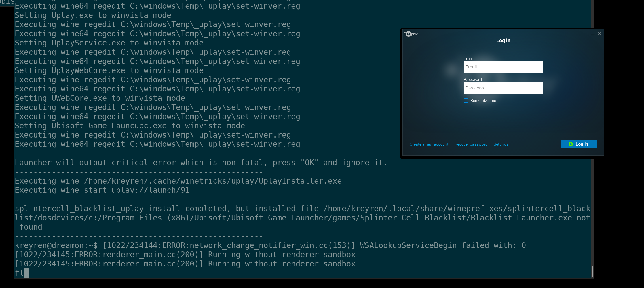Click line "Setting UplayService.exe to winvista mode"
The width and height of the screenshot is (644, 288).
tap(109, 43)
